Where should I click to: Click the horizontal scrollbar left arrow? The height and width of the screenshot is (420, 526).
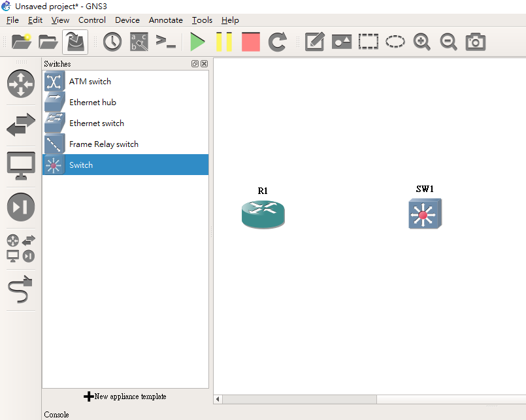(x=218, y=399)
